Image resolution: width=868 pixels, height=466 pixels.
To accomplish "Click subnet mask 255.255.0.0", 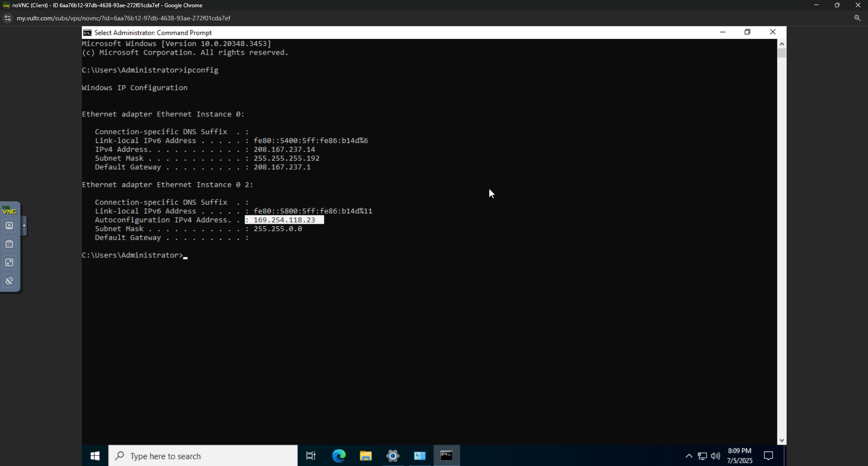I will pyautogui.click(x=278, y=229).
